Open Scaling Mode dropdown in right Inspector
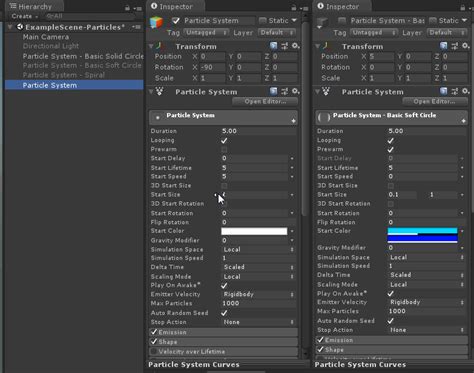474x373 pixels. (426, 285)
